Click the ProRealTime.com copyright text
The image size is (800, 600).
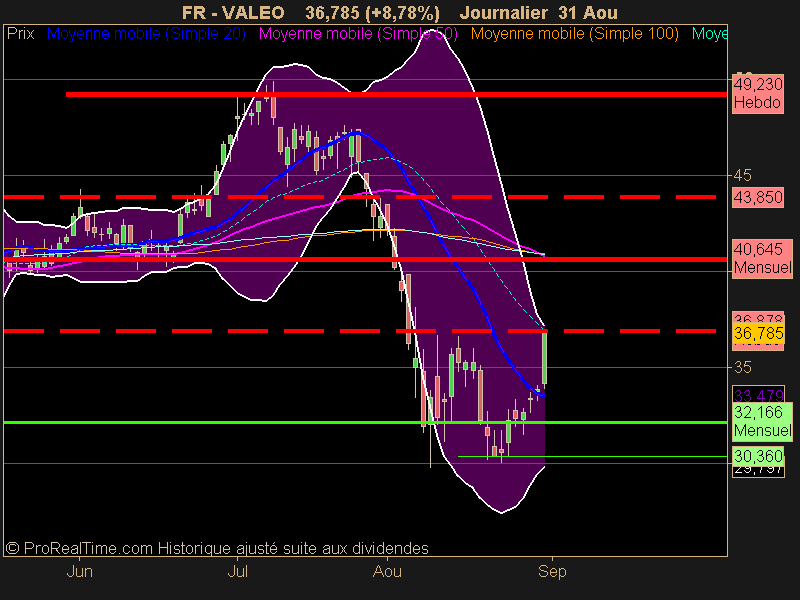click(x=217, y=548)
